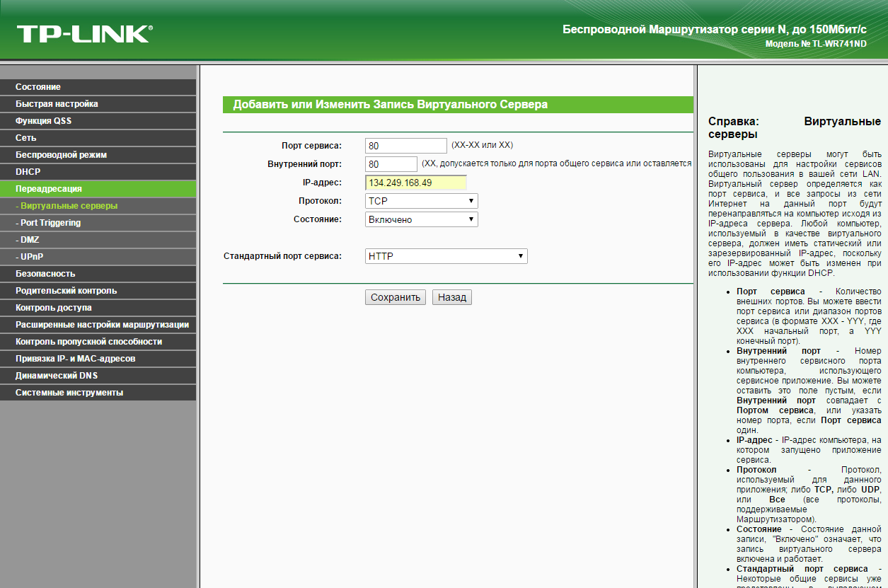Click the Стандартный порт сервиса label

coord(282,256)
